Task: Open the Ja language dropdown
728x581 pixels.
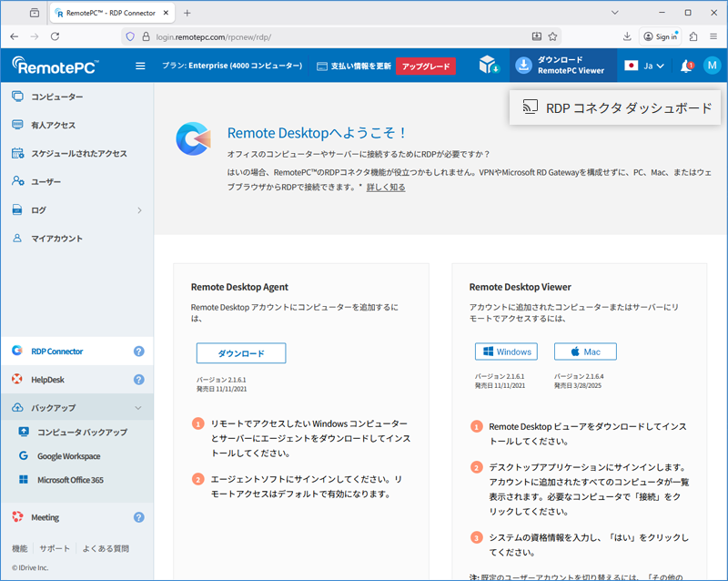Action: pos(653,66)
